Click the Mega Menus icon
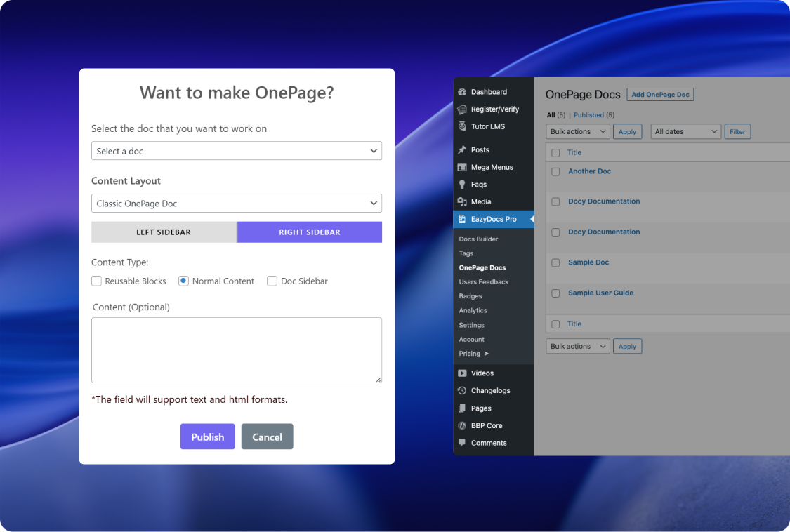Viewport: 790px width, 532px height. 462,168
